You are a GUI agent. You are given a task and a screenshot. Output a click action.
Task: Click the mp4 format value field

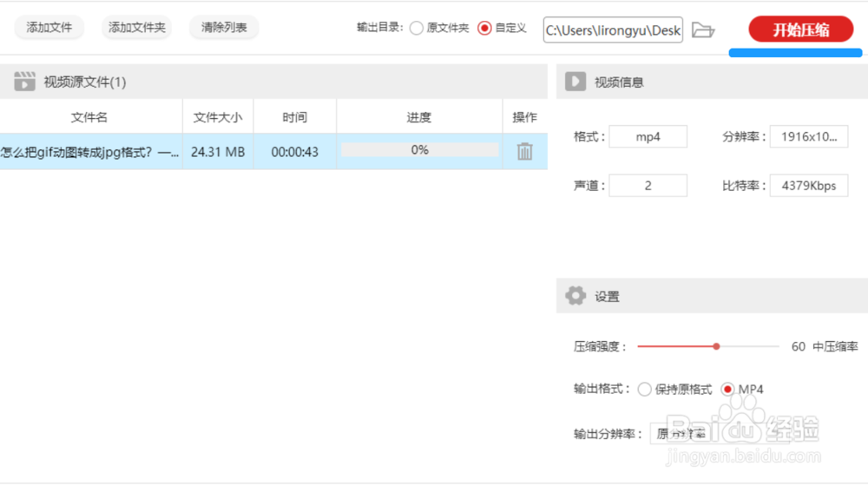pos(648,137)
